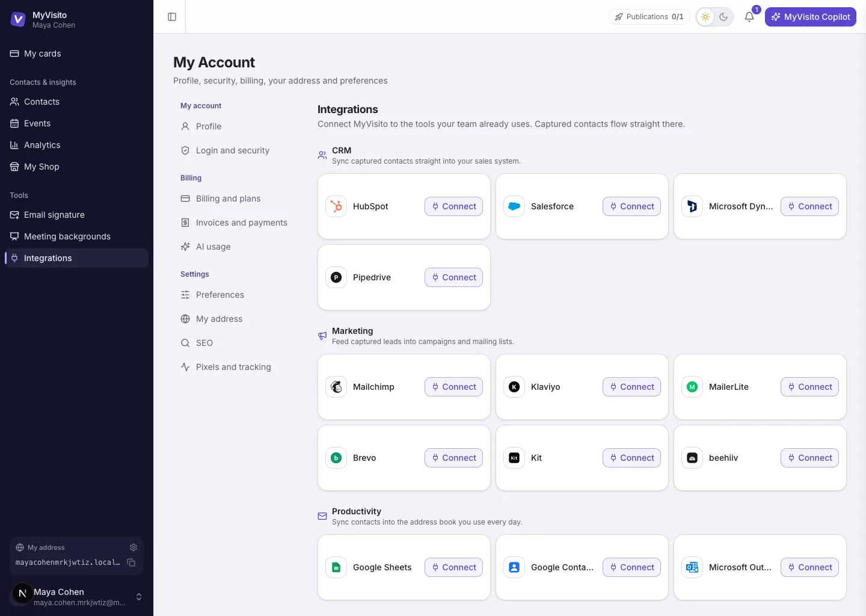866x616 pixels.
Task: Open Analytics page
Action: coord(76,145)
